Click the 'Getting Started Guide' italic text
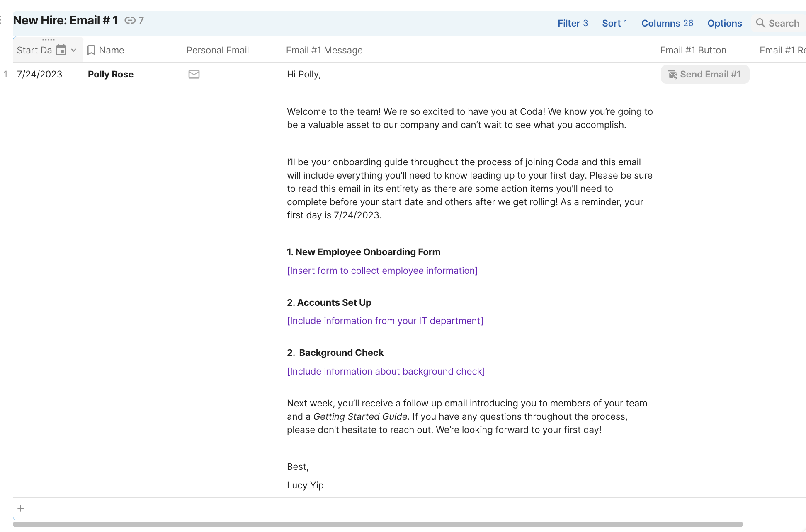This screenshot has width=806, height=532. (360, 416)
